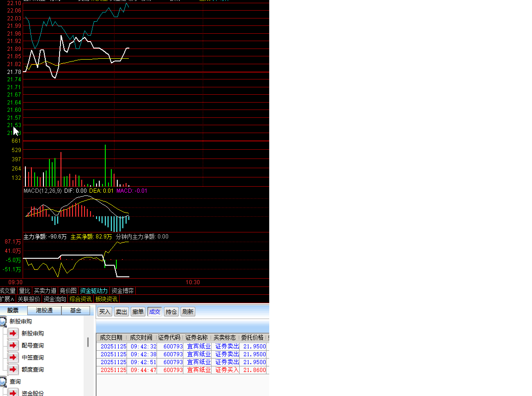Open the 综合资讯 tab
Viewport: 532px width, 396px height.
pyautogui.click(x=80, y=299)
